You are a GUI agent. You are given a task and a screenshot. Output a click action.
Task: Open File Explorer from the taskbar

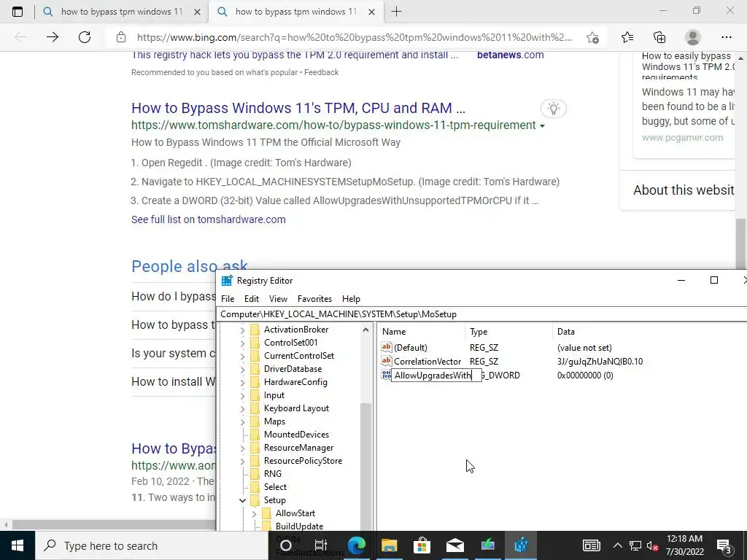tap(390, 545)
